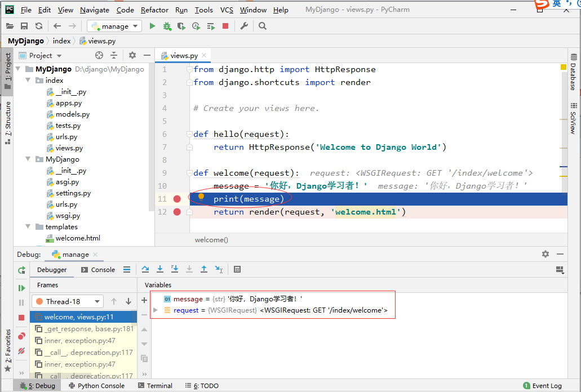Run manage with coverage icon
This screenshot has width=581, height=392.
(181, 26)
